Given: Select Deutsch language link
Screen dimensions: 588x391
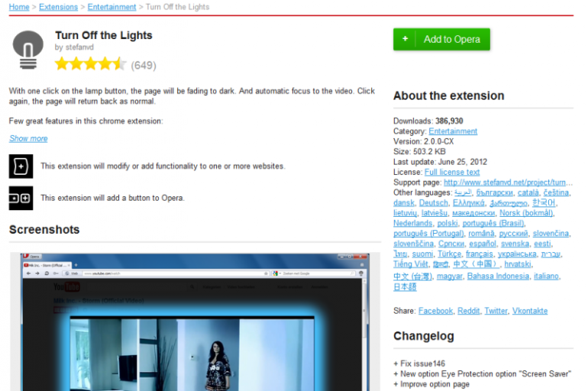Looking at the screenshot, I should (x=434, y=203).
